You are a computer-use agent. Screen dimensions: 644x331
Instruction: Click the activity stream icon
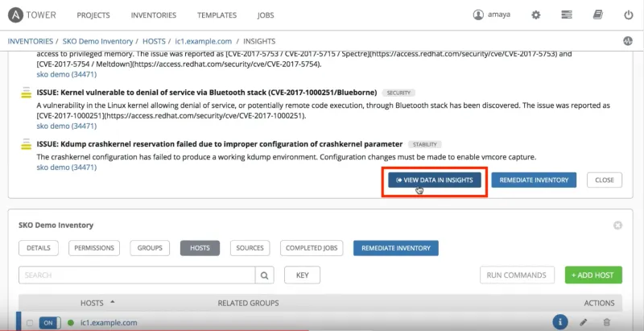(627, 41)
